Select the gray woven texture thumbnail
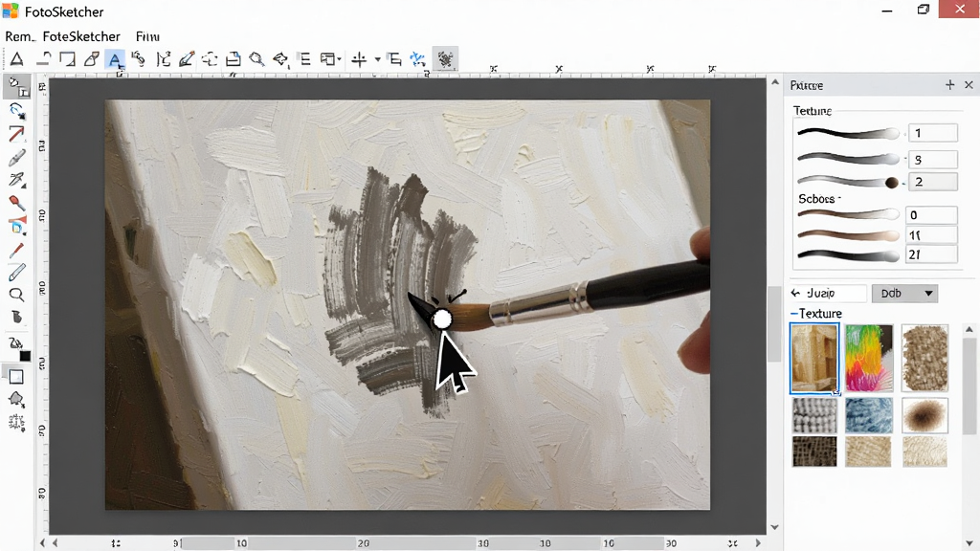This screenshot has height=551, width=980. (x=814, y=415)
